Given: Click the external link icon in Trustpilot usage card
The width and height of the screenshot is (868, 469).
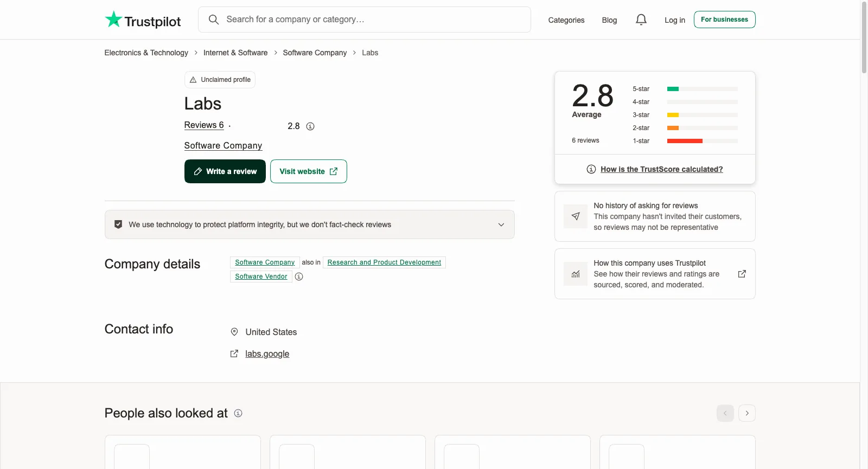Looking at the screenshot, I should click(742, 274).
